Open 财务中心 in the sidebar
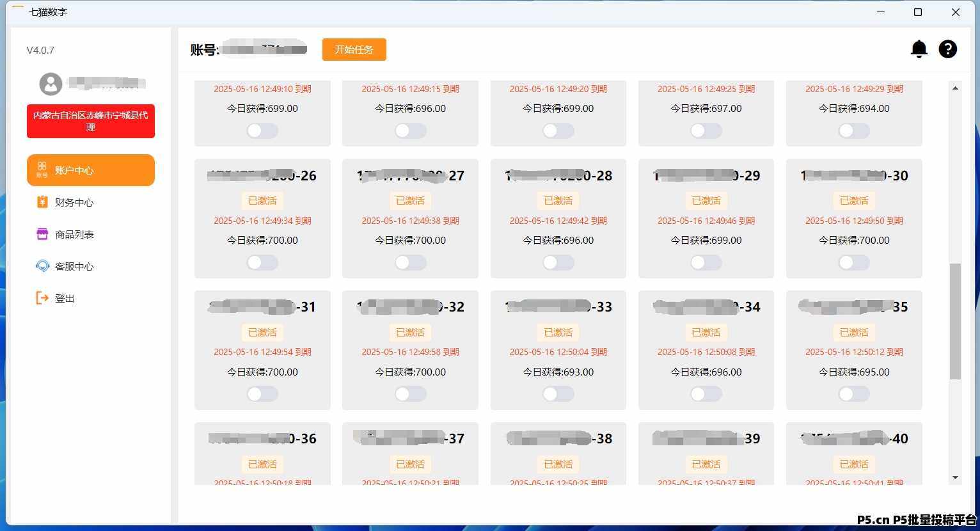Viewport: 980px width, 531px height. pyautogui.click(x=74, y=202)
